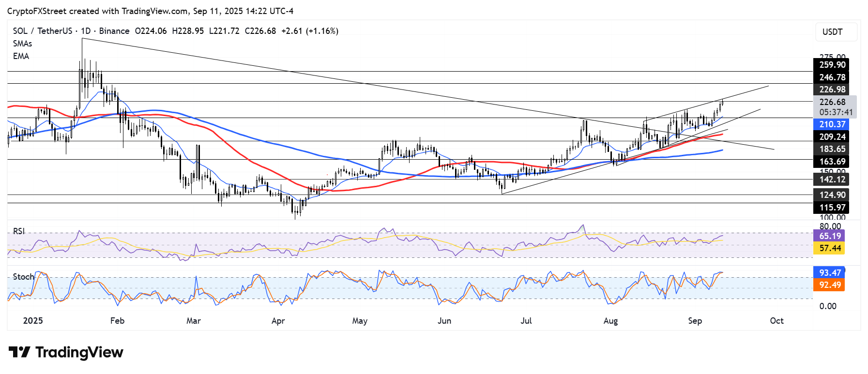Click the blue 210.37 EMA value tag
The image size is (868, 374).
(x=831, y=124)
